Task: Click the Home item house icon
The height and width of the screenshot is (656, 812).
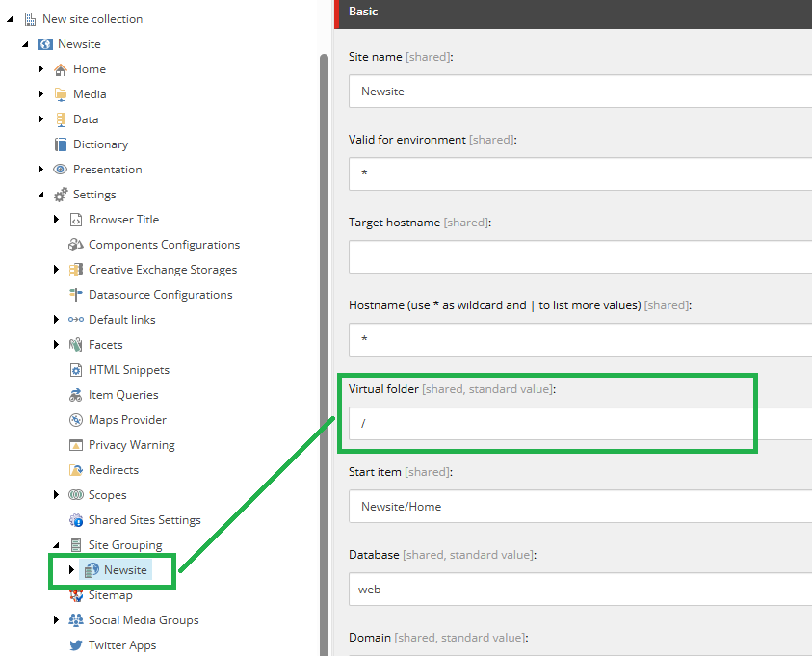Action: pyautogui.click(x=61, y=69)
